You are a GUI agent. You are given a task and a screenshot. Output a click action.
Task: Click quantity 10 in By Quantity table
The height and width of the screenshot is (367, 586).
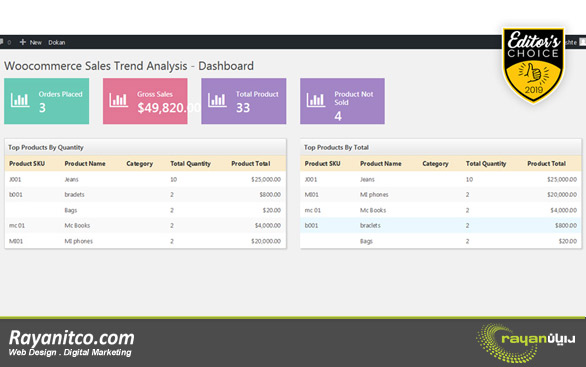(173, 180)
